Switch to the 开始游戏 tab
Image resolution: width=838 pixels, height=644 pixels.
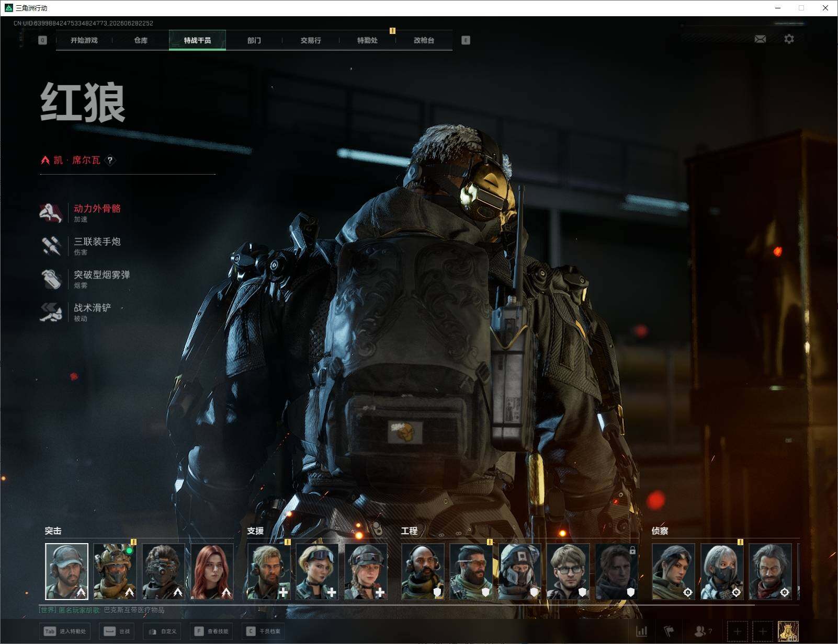click(x=84, y=40)
